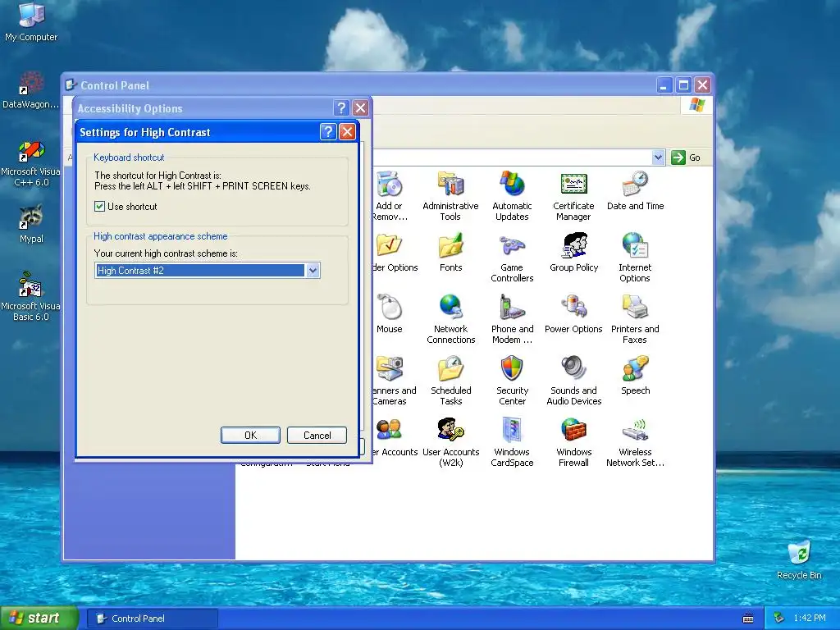Click tray icon beside the clock
The image size is (840, 630).
point(779,619)
